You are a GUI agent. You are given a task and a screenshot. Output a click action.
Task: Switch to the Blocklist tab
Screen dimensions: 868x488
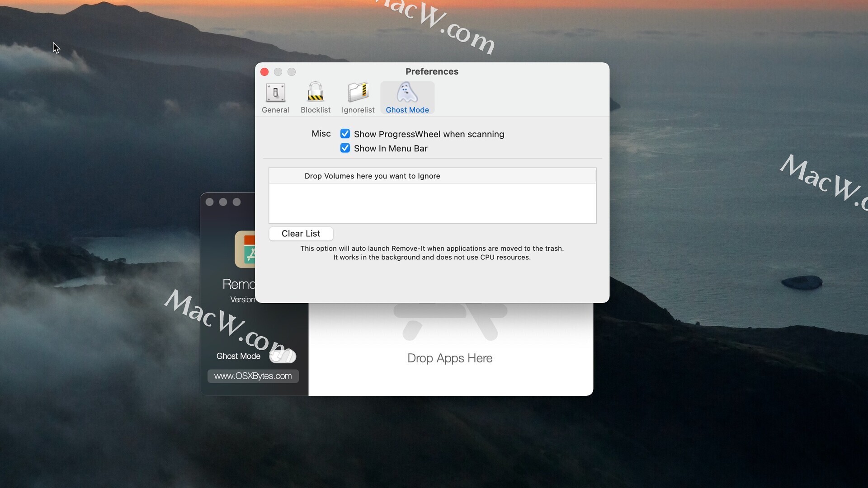(x=316, y=98)
